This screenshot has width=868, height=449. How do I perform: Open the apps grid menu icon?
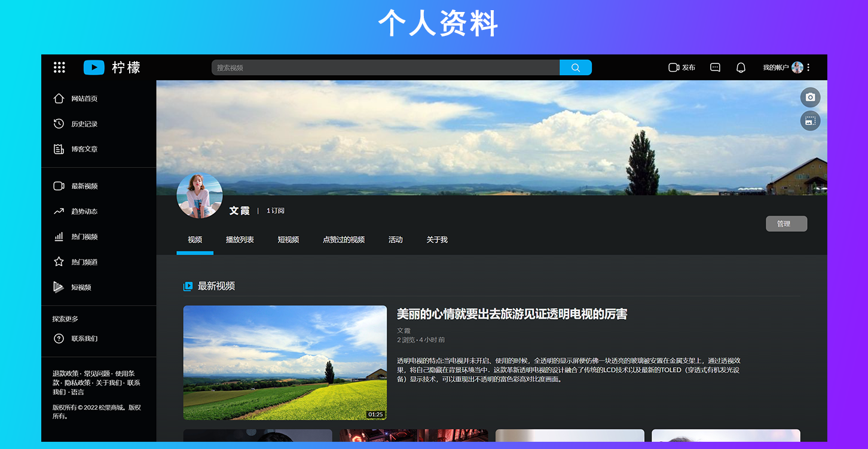[59, 68]
